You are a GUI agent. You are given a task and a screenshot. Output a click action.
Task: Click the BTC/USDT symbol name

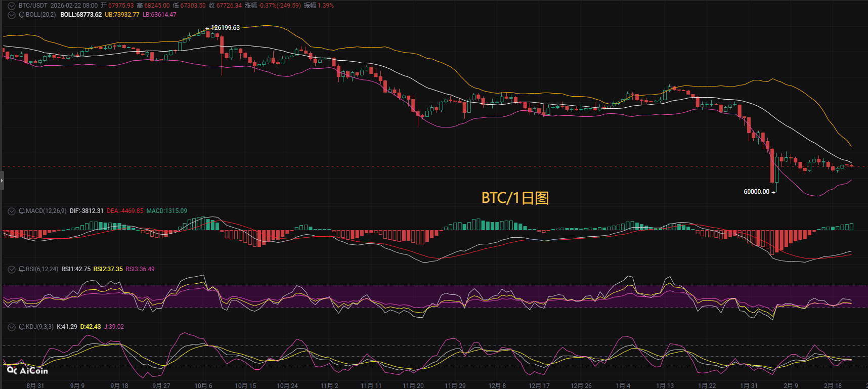pos(33,6)
